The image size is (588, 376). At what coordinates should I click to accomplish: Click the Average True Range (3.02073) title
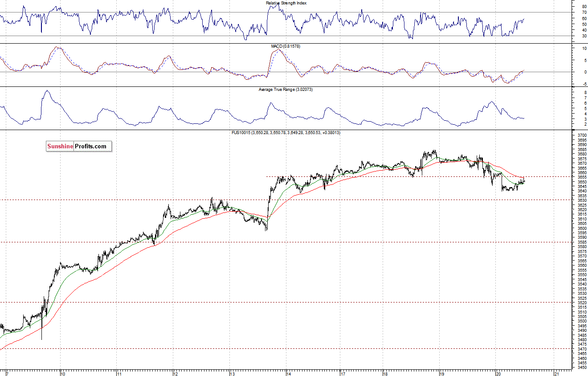pyautogui.click(x=286, y=90)
